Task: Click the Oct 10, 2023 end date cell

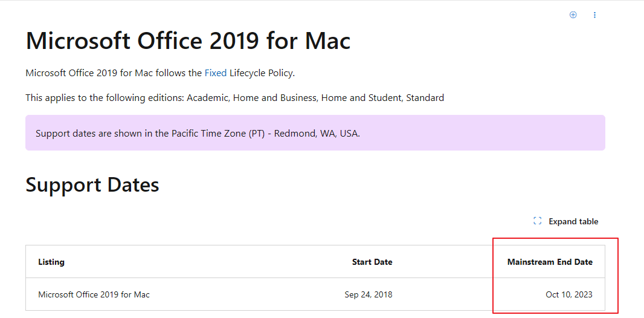Action: tap(569, 294)
